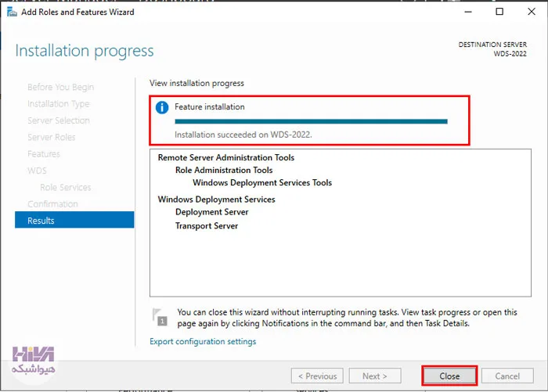
Task: Click the HiVA logo watermark
Action: click(x=33, y=360)
